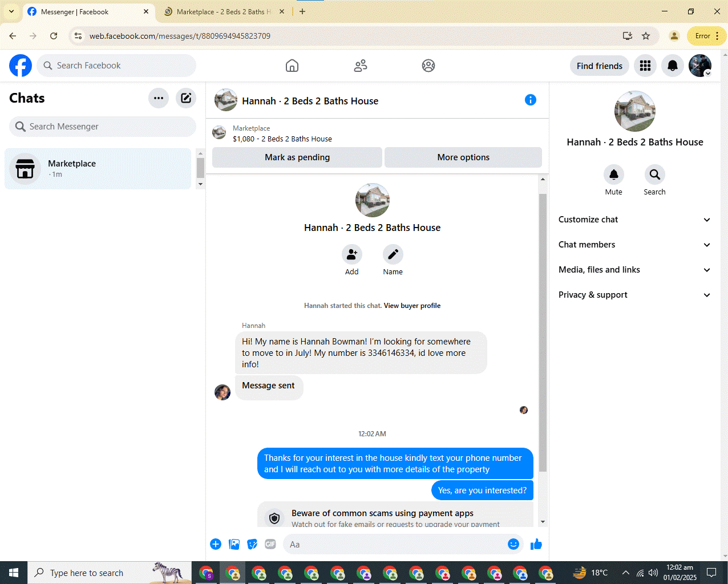Screen dimensions: 728x584
Task: Open chat options three-dots button
Action: coord(159,98)
